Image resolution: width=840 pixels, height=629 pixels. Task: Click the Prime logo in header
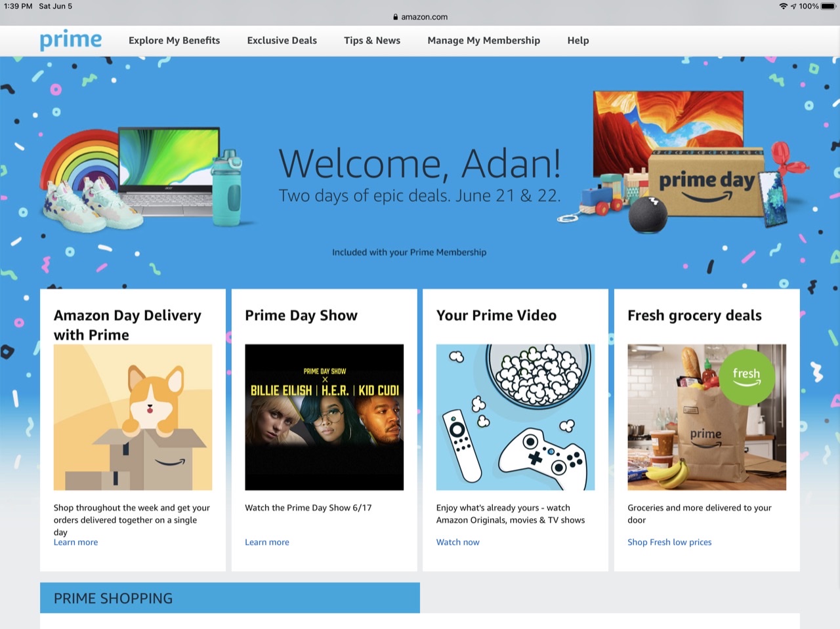point(71,40)
